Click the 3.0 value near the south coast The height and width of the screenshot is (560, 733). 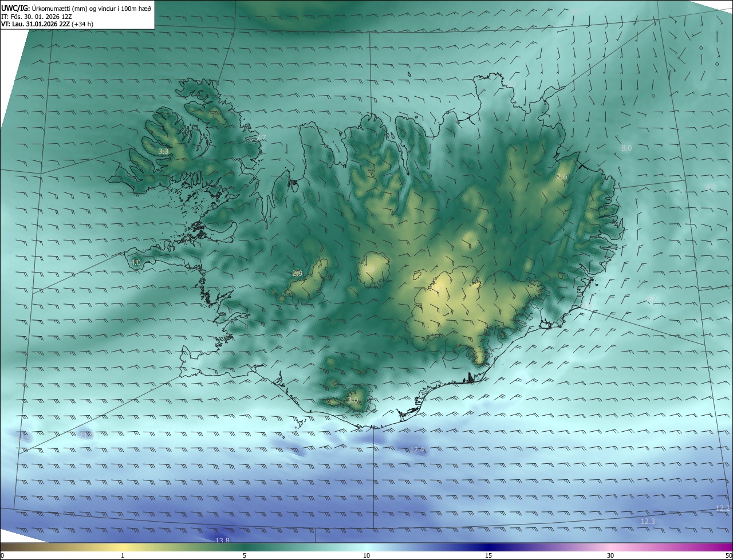(353, 400)
